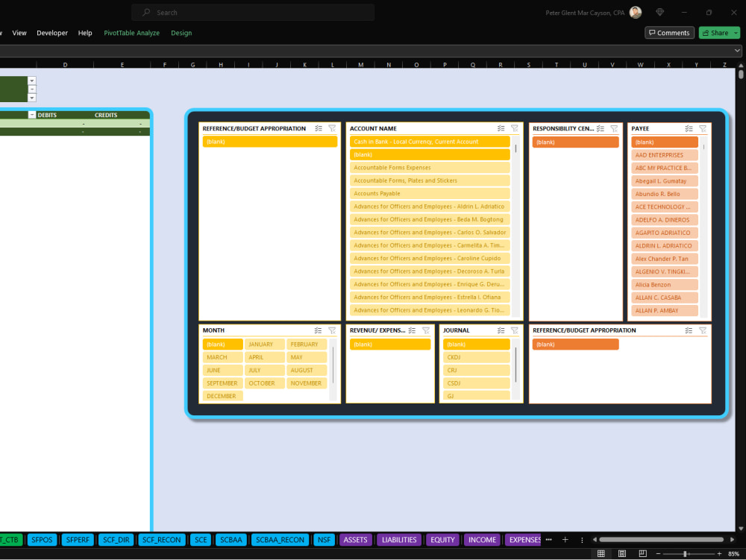This screenshot has height=560, width=746.
Task: Switch to Normal view in status bar
Action: [601, 554]
